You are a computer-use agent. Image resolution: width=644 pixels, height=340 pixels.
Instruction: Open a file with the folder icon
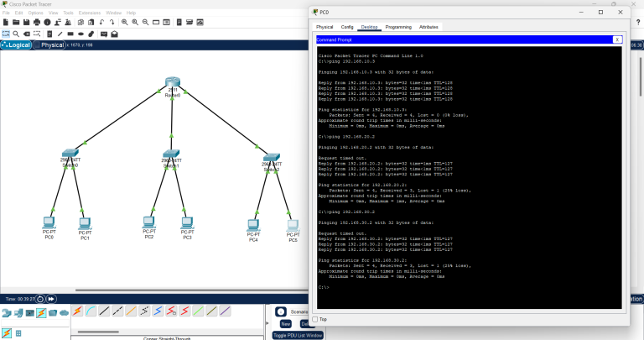point(16,22)
